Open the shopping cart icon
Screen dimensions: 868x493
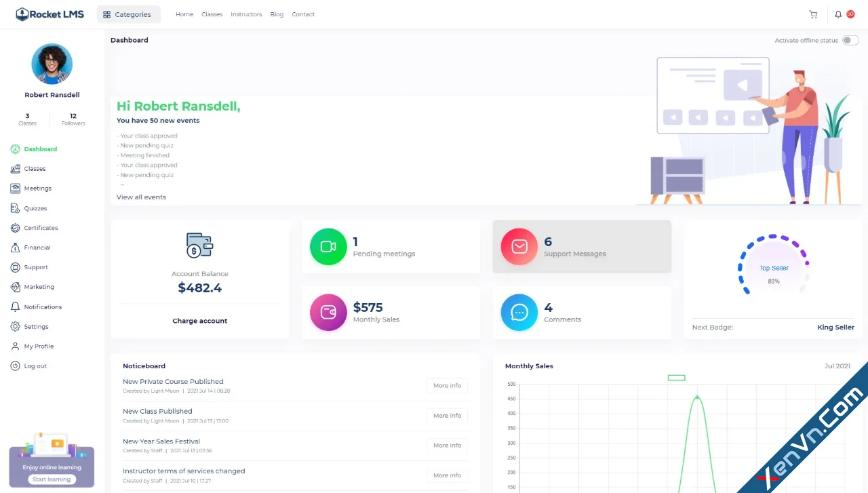click(x=812, y=14)
